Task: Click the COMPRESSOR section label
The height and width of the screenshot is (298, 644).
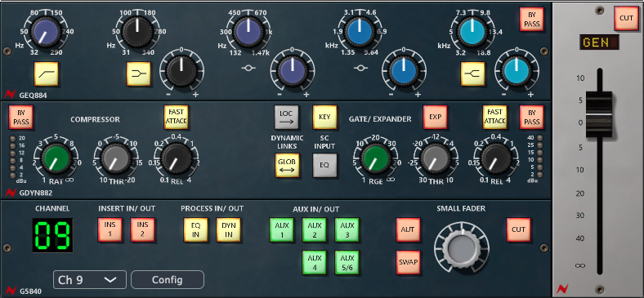Action: (96, 119)
